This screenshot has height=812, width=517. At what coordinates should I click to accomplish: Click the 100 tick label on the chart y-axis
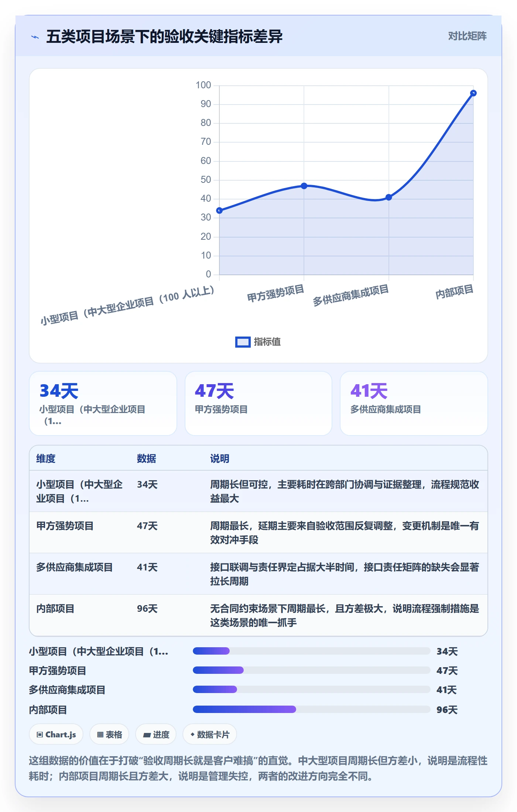coord(203,85)
